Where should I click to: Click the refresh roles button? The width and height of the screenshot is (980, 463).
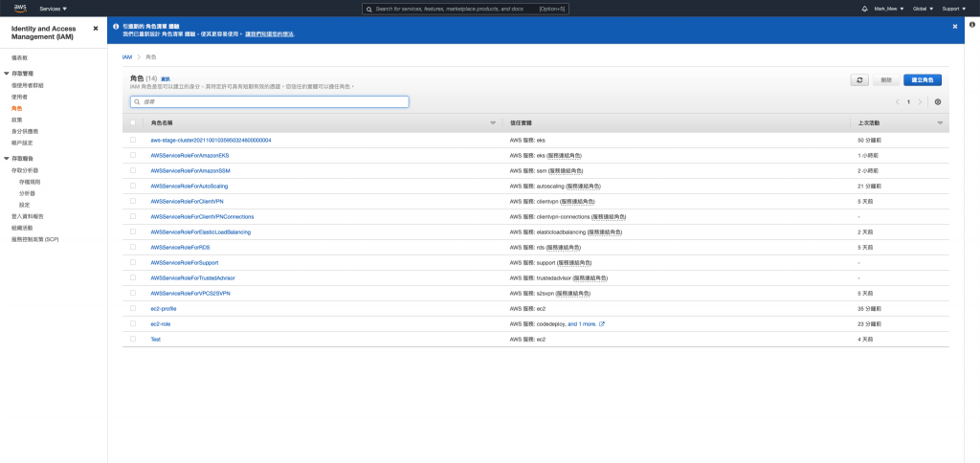(859, 80)
